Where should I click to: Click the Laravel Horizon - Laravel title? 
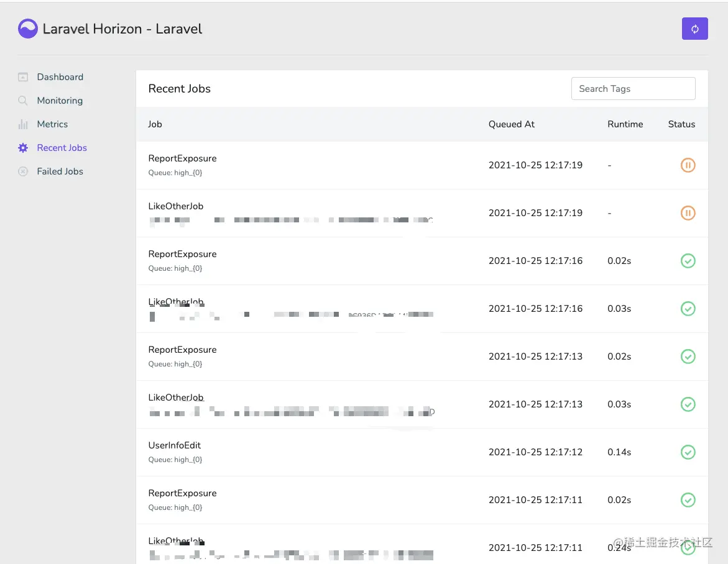[122, 29]
